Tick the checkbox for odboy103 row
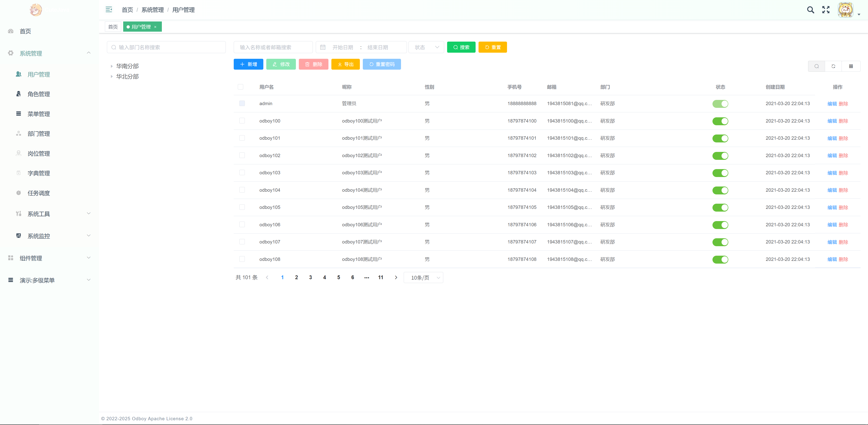The image size is (868, 425). (x=242, y=172)
